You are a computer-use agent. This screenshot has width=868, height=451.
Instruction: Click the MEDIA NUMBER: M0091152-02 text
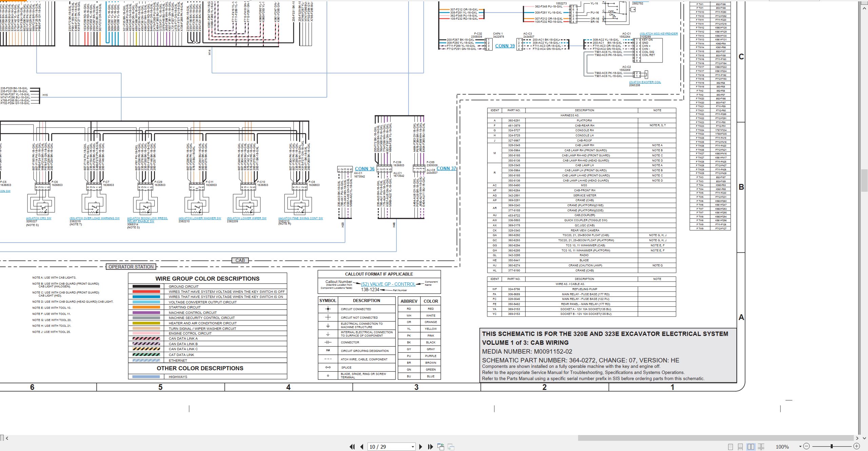tap(527, 352)
